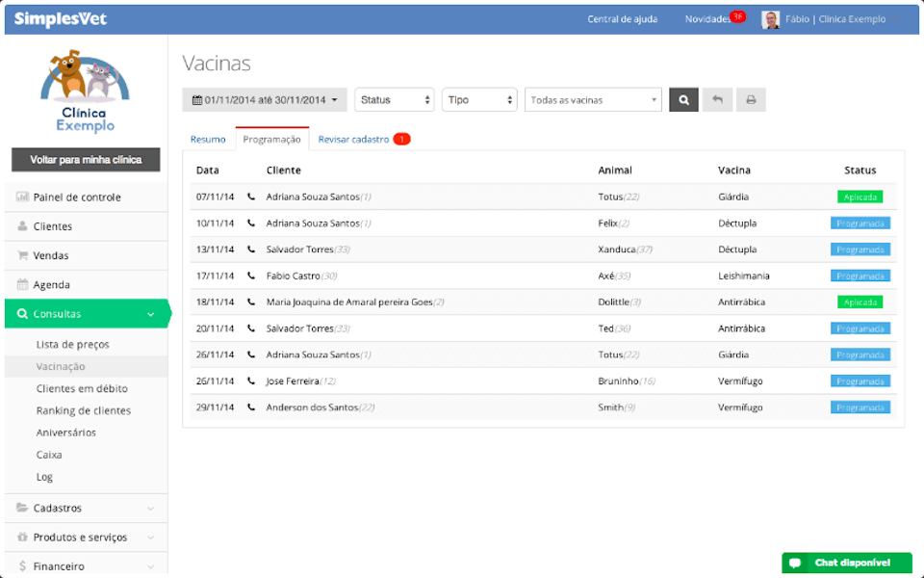Viewport: 924px width, 578px height.
Task: Click the Agenda calendar icon
Action: pyautogui.click(x=24, y=284)
